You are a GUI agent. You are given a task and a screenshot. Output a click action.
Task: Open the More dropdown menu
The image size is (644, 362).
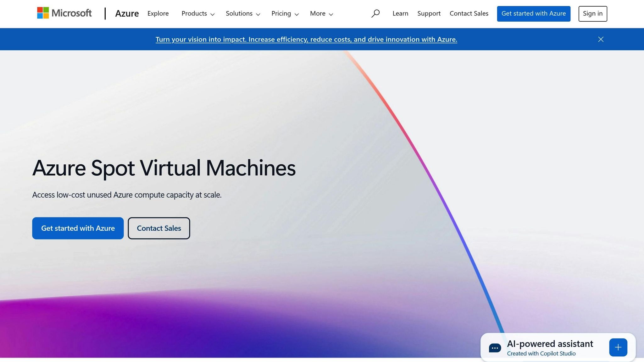point(321,14)
